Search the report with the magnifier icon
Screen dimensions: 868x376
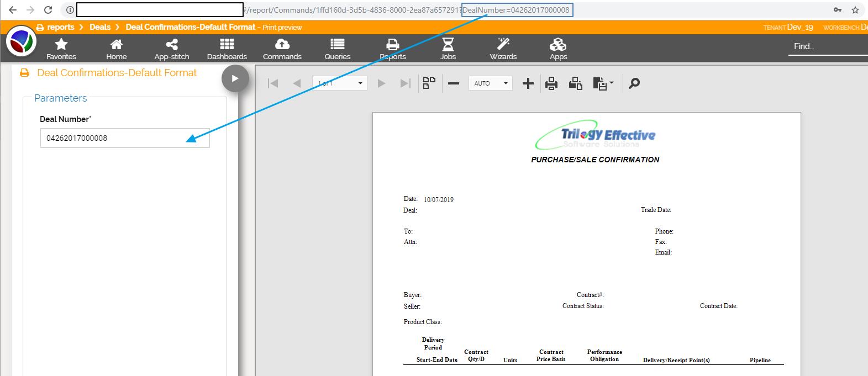634,83
